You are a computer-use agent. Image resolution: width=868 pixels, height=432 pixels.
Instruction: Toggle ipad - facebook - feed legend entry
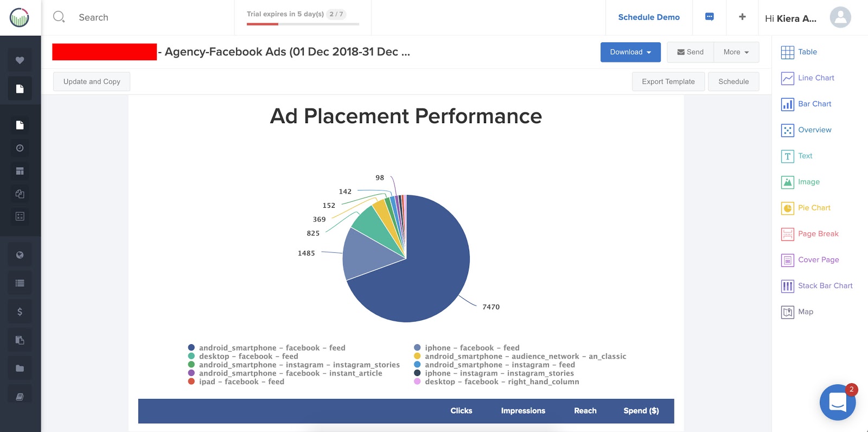[x=236, y=382]
